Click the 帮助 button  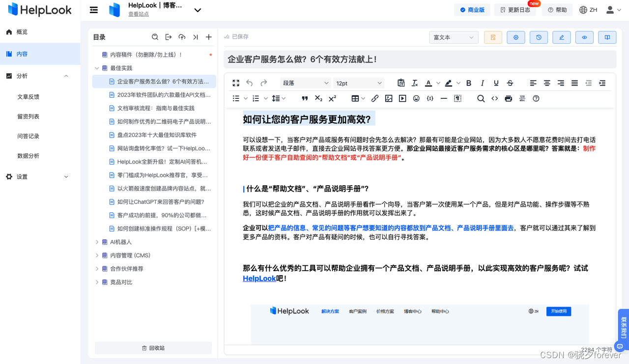pyautogui.click(x=557, y=10)
